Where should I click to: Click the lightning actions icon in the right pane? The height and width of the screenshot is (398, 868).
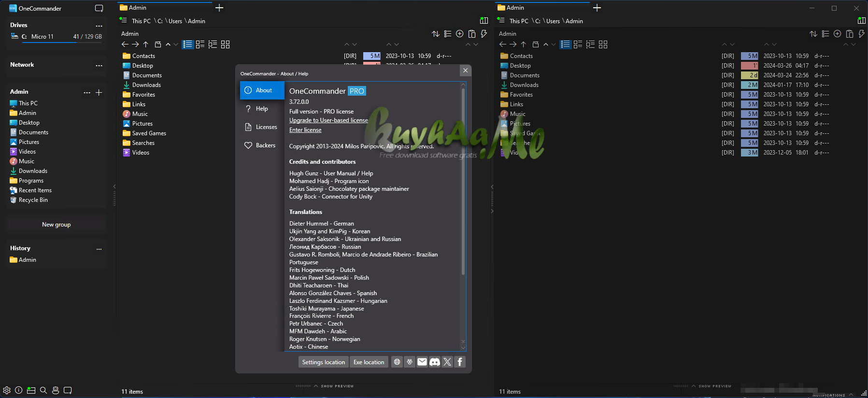[x=862, y=34]
